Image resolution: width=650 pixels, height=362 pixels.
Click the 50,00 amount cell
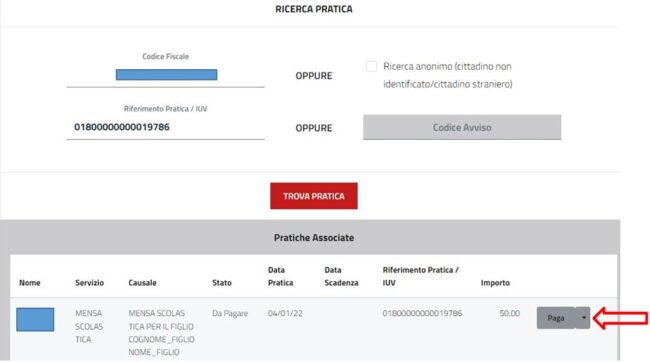click(509, 313)
